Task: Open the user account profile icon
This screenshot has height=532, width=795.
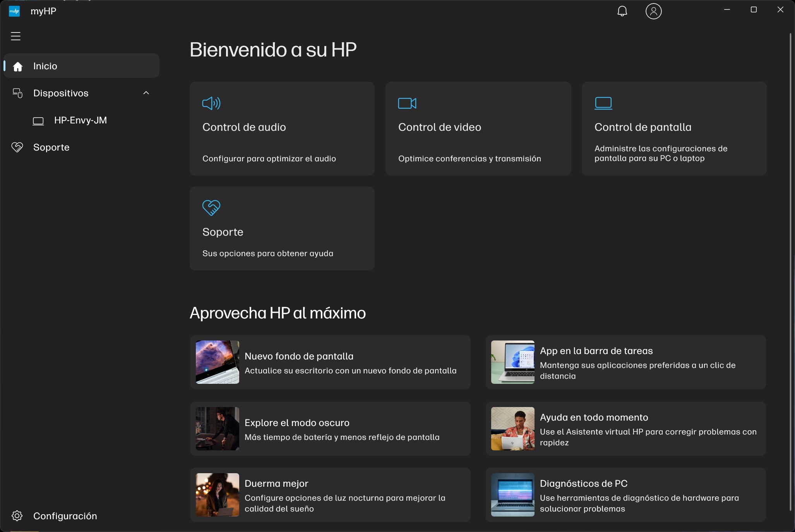Action: point(654,11)
